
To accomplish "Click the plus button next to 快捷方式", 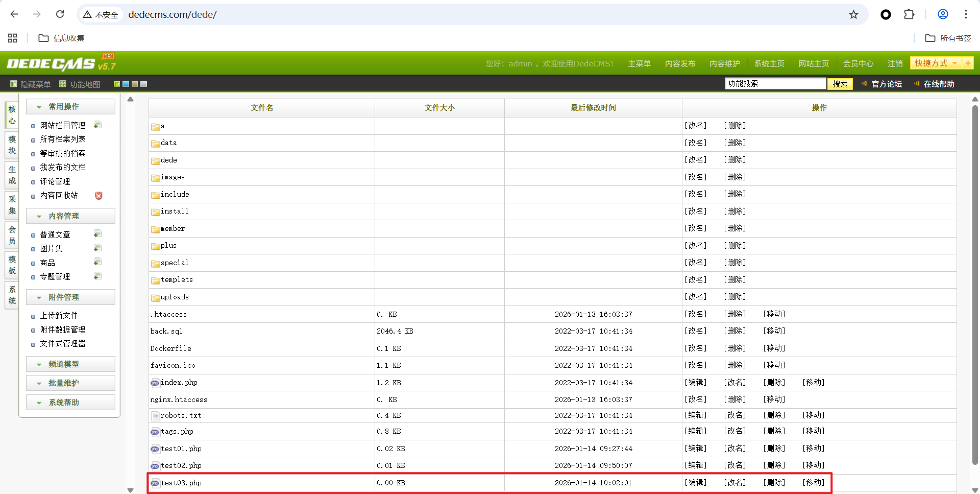I will click(x=968, y=63).
